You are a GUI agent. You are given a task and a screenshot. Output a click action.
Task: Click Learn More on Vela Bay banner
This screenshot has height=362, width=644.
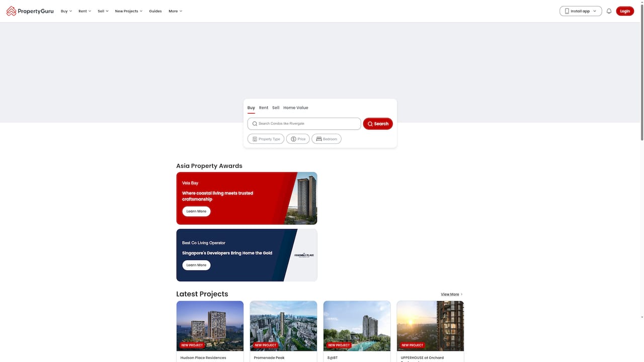point(196,211)
